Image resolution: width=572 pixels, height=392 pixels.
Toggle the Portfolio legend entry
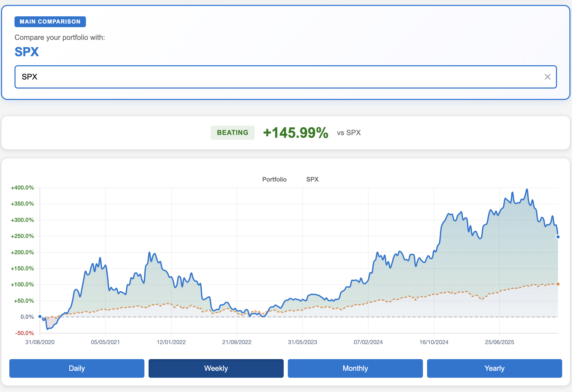coord(274,179)
